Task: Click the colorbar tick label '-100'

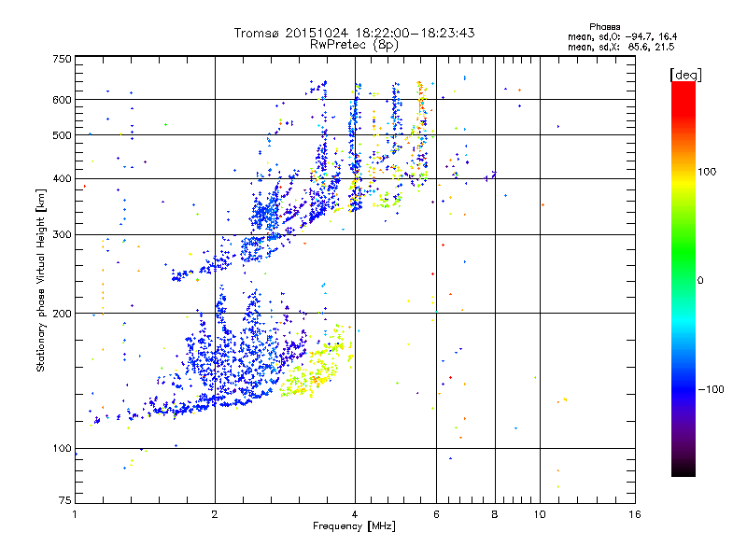Action: click(711, 389)
